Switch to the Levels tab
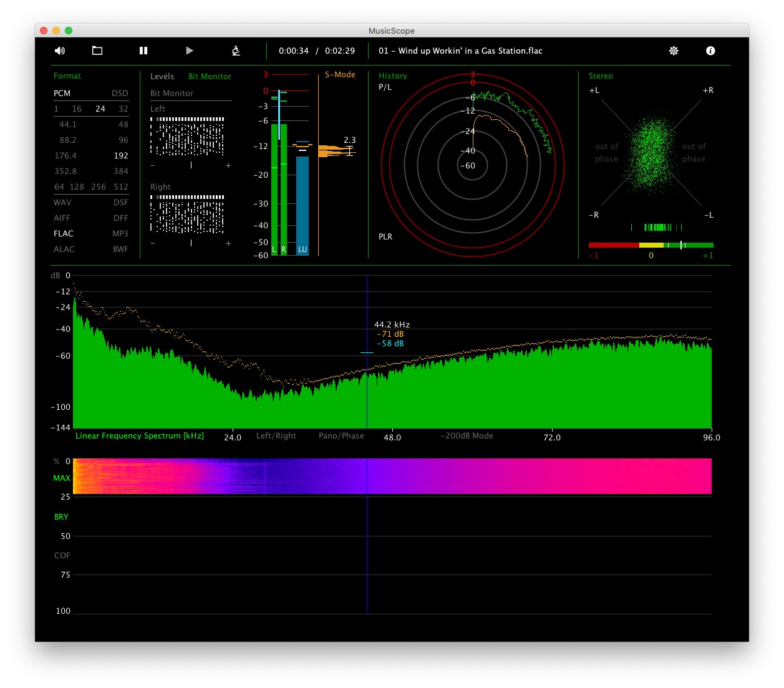This screenshot has width=784, height=688. [x=162, y=76]
